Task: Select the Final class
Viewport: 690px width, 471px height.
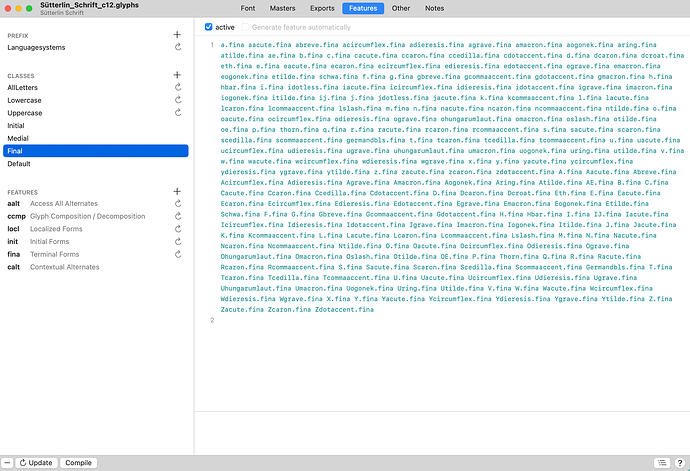Action: pyautogui.click(x=95, y=151)
